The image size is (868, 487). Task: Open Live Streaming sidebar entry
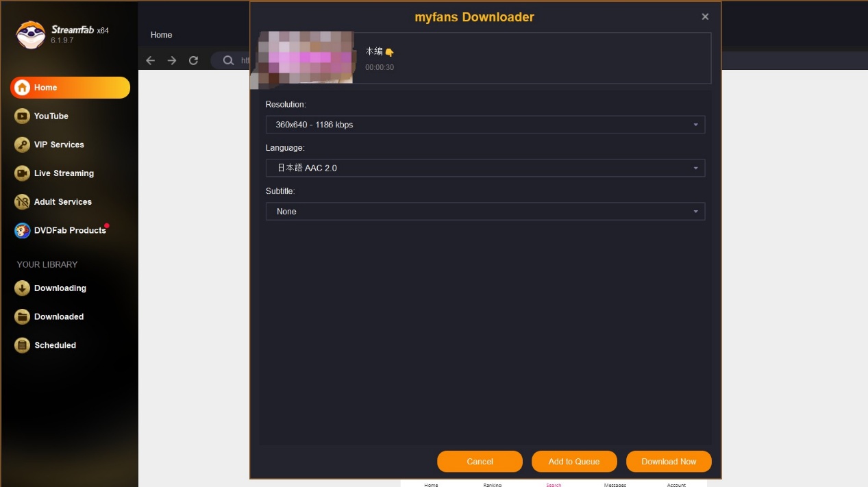pyautogui.click(x=55, y=173)
